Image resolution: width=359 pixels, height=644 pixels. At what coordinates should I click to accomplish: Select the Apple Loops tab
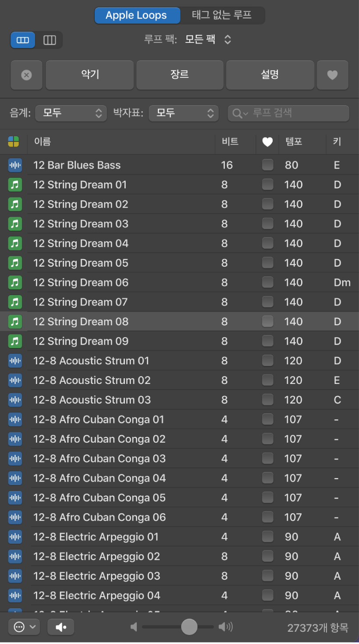[136, 15]
